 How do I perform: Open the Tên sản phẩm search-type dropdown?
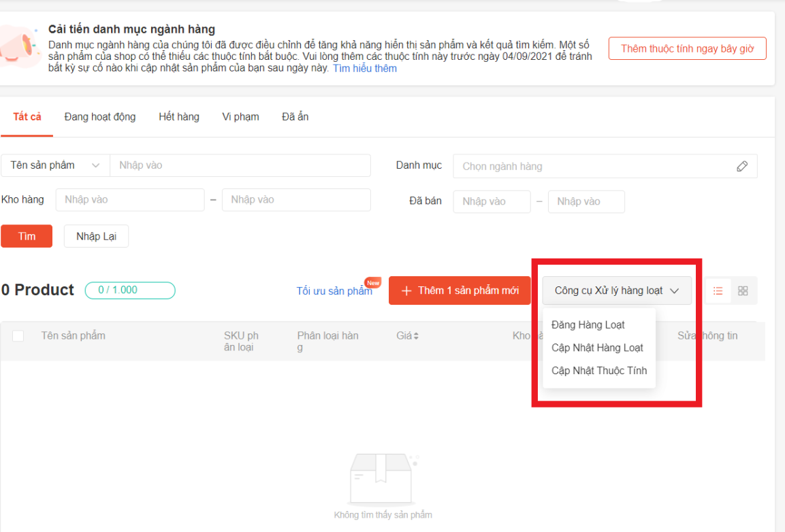pyautogui.click(x=55, y=165)
